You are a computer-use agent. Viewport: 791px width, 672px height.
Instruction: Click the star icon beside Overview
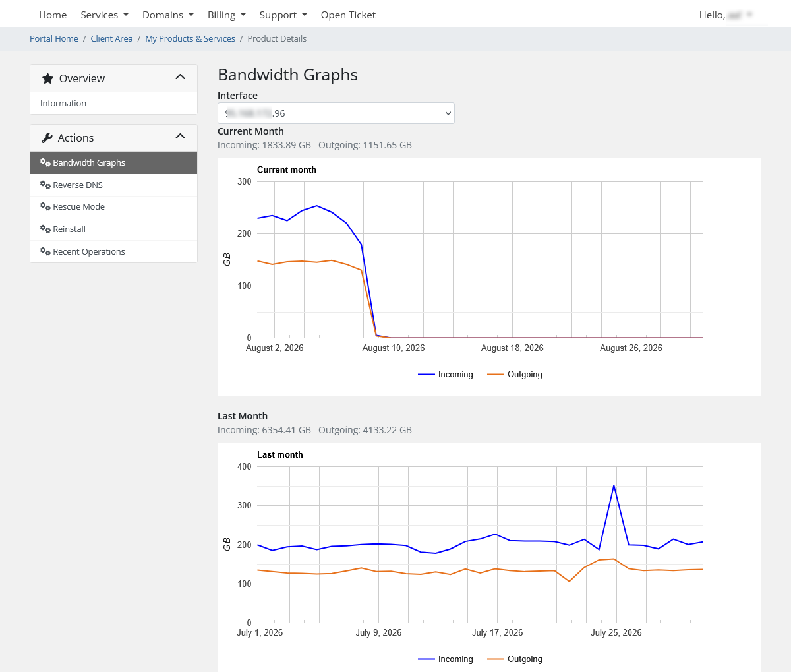(47, 78)
